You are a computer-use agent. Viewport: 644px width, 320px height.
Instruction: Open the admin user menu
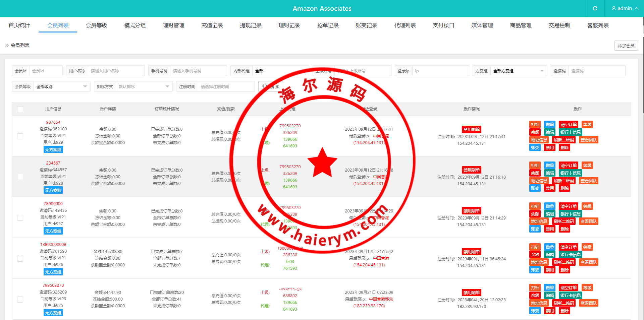click(x=625, y=8)
